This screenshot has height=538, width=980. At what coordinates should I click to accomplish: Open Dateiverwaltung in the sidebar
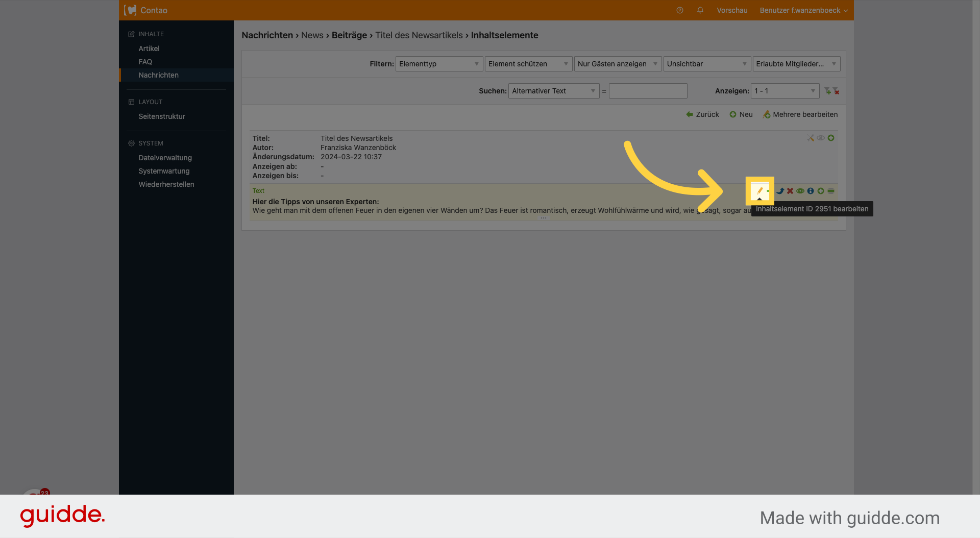[x=165, y=158]
